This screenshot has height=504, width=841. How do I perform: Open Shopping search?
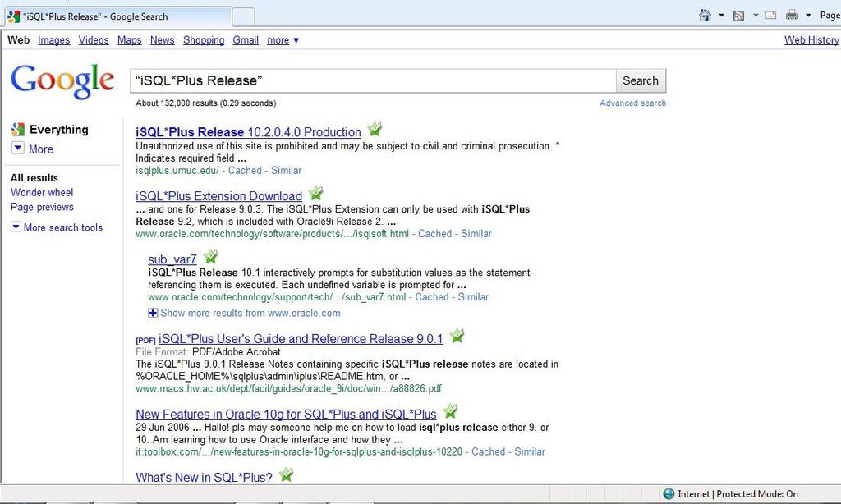click(204, 40)
